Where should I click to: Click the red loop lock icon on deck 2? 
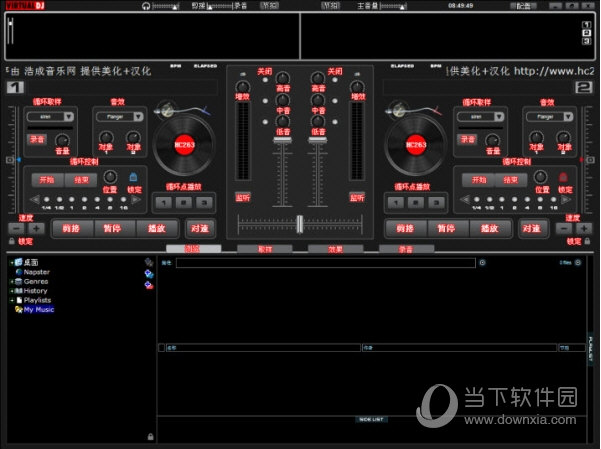click(x=563, y=177)
